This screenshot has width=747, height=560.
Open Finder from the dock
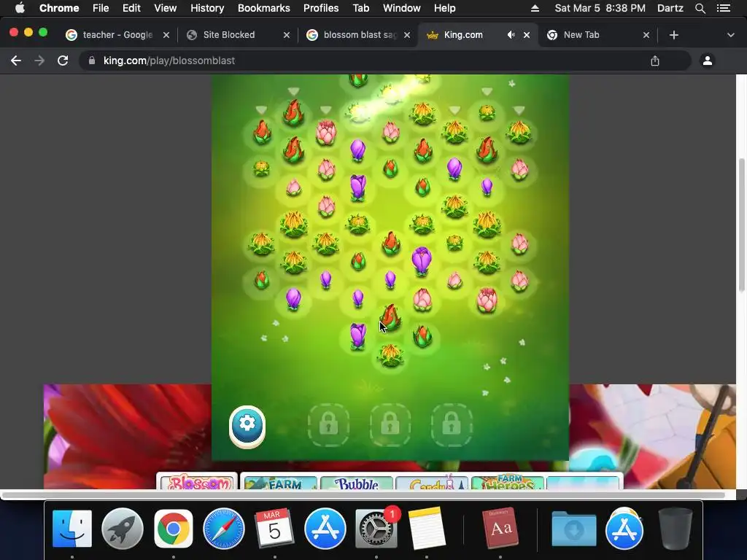tap(72, 529)
